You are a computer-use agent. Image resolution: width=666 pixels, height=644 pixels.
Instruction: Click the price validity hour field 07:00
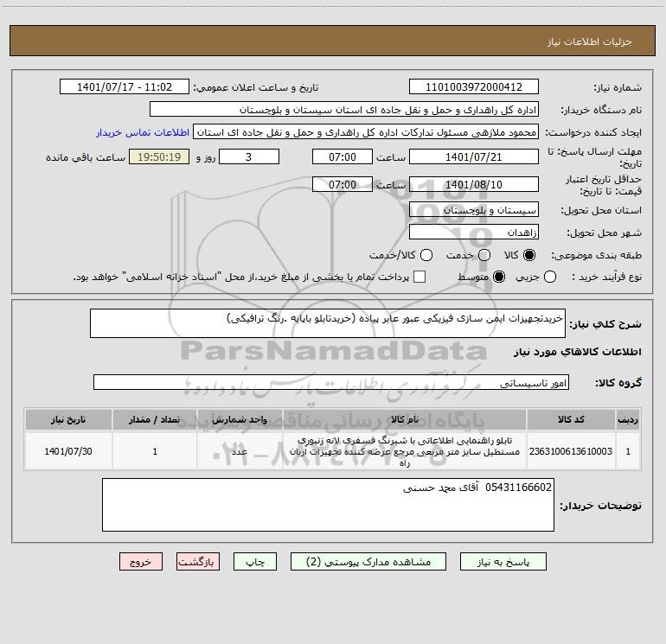coord(343,184)
